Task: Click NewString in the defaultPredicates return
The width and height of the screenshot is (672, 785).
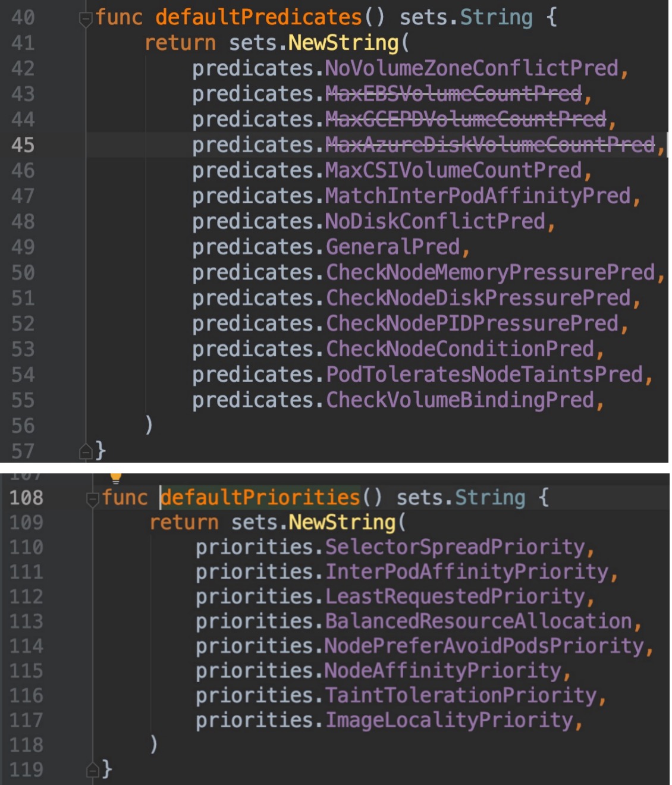Action: (343, 43)
